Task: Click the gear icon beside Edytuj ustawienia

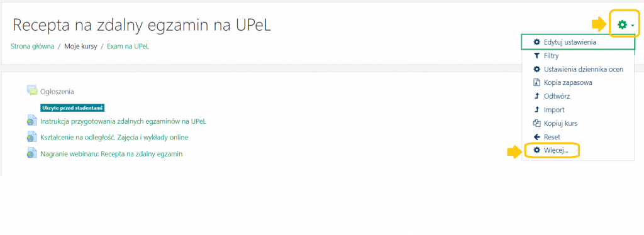Action: pos(536,42)
